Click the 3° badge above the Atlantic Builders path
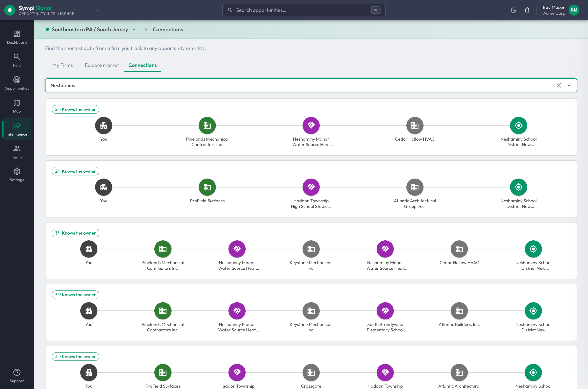This screenshot has height=389, width=588. (75, 295)
